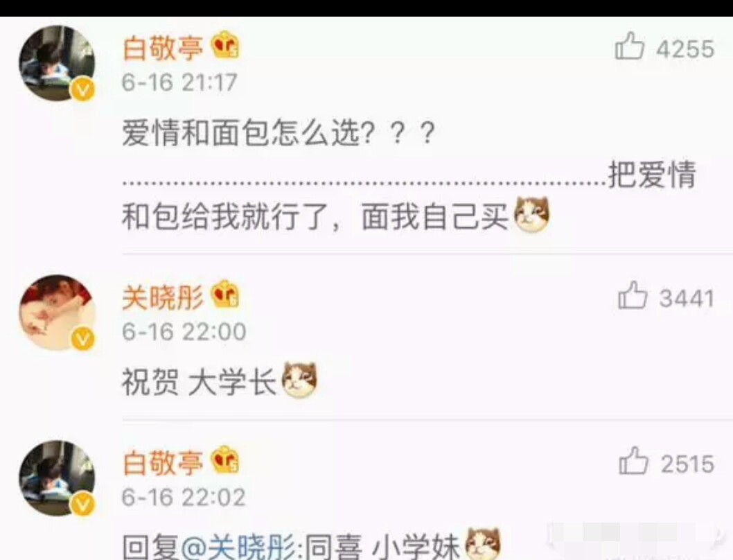Like the comment with 4255 likes
Image resolution: width=733 pixels, height=560 pixels.
tap(629, 46)
